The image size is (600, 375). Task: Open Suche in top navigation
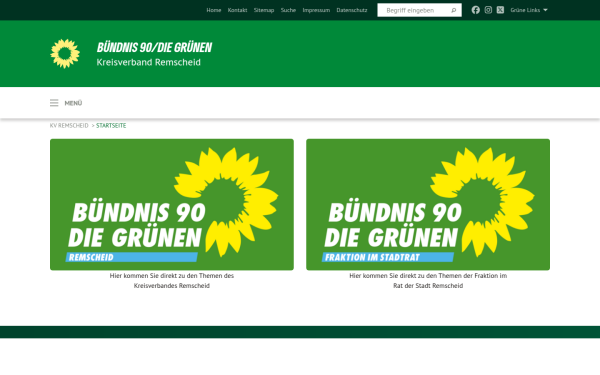click(x=288, y=10)
